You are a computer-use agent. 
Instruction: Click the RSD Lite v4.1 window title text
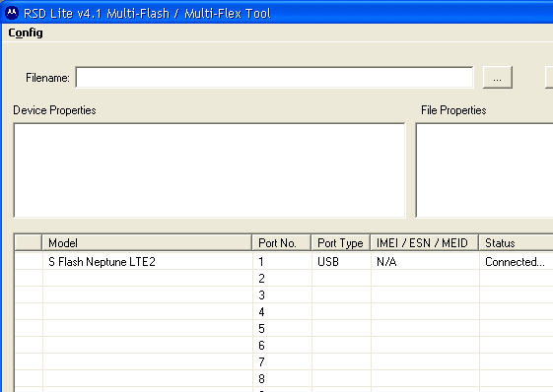[x=147, y=14]
